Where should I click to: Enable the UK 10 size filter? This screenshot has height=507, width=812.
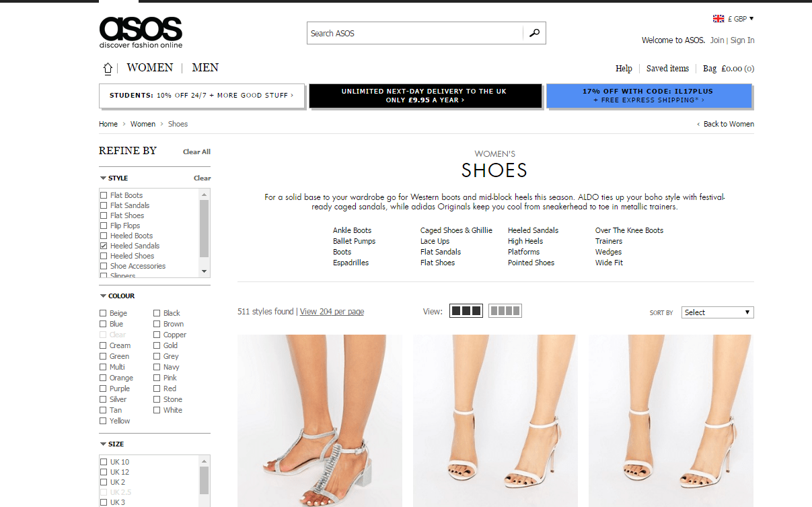tap(104, 462)
